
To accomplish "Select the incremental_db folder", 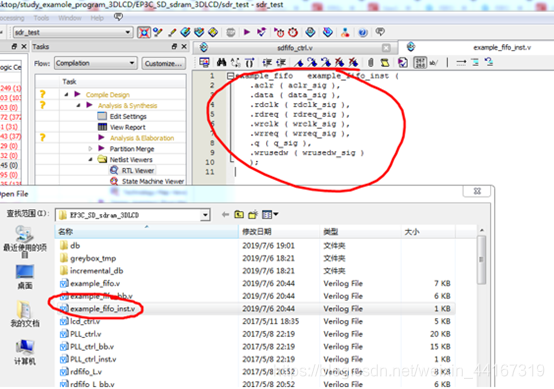I will 96,271.
